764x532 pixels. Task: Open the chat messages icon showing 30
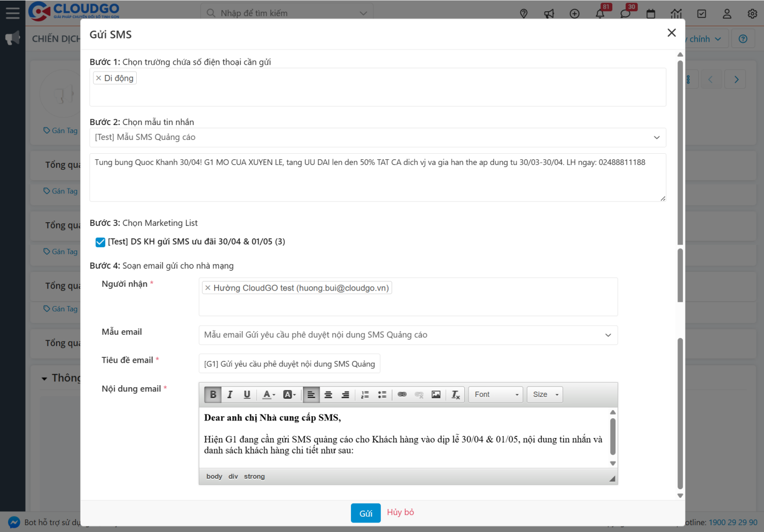tap(626, 14)
